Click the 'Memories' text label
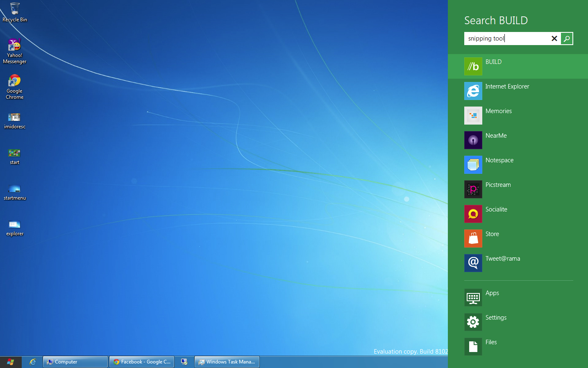588x368 pixels. 499,111
